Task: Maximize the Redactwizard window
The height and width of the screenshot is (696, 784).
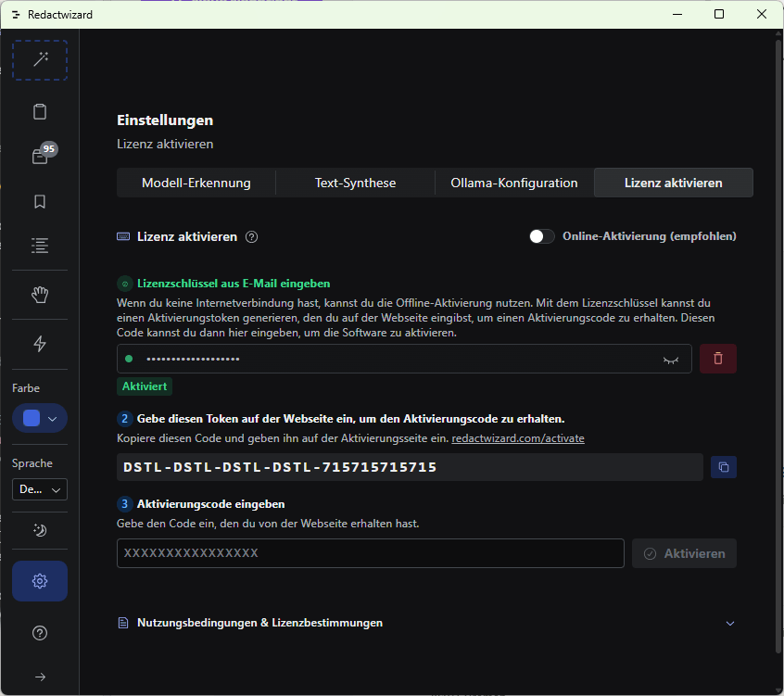Action: [x=719, y=14]
